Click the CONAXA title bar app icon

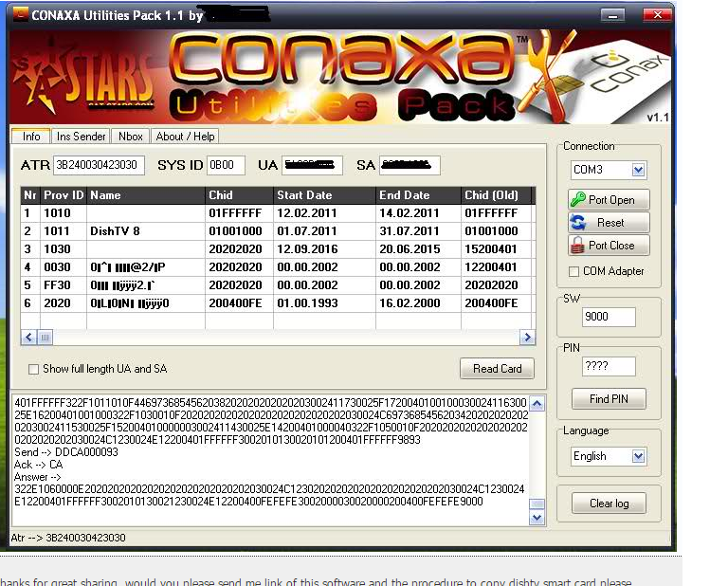click(x=21, y=15)
